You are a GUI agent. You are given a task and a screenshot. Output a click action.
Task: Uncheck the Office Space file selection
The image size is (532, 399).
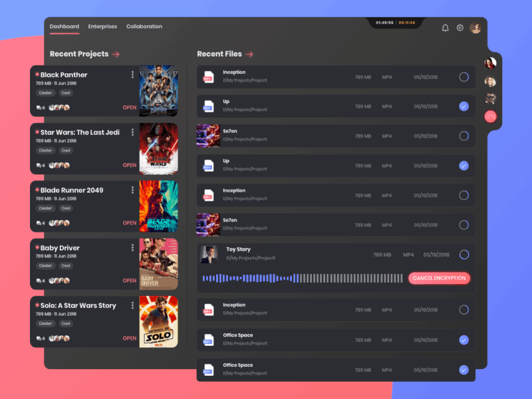[464, 339]
